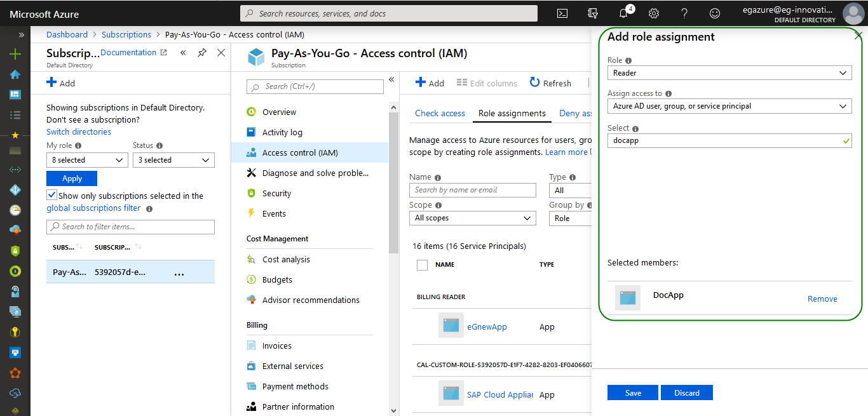Click the info icon beside My role
Viewport: 868px width, 416px height.
coord(79,146)
